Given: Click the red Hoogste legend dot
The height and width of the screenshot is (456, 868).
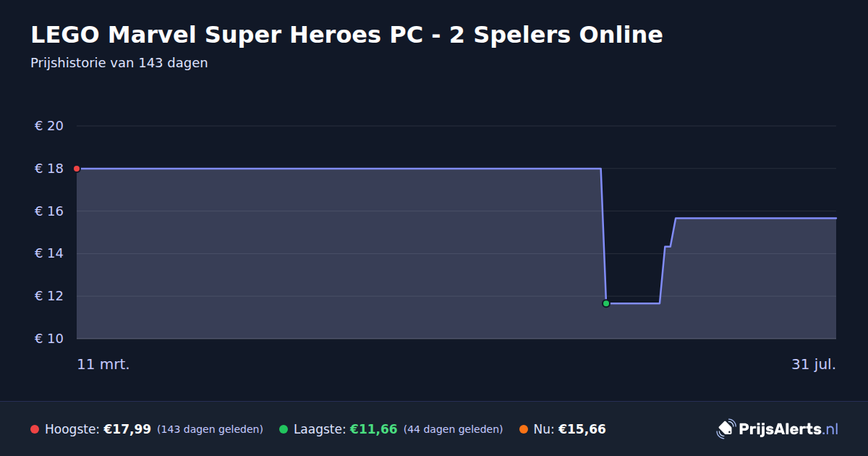Looking at the screenshot, I should tap(35, 429).
